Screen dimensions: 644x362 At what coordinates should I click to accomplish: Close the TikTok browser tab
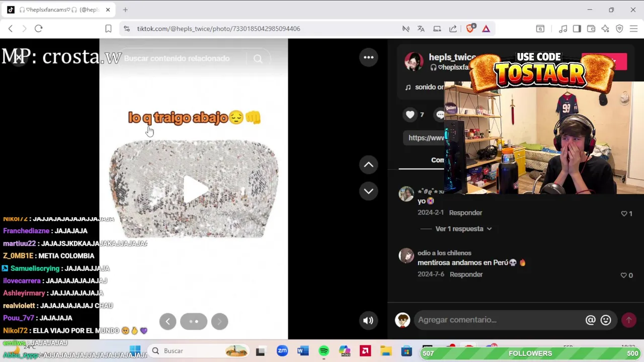(108, 10)
